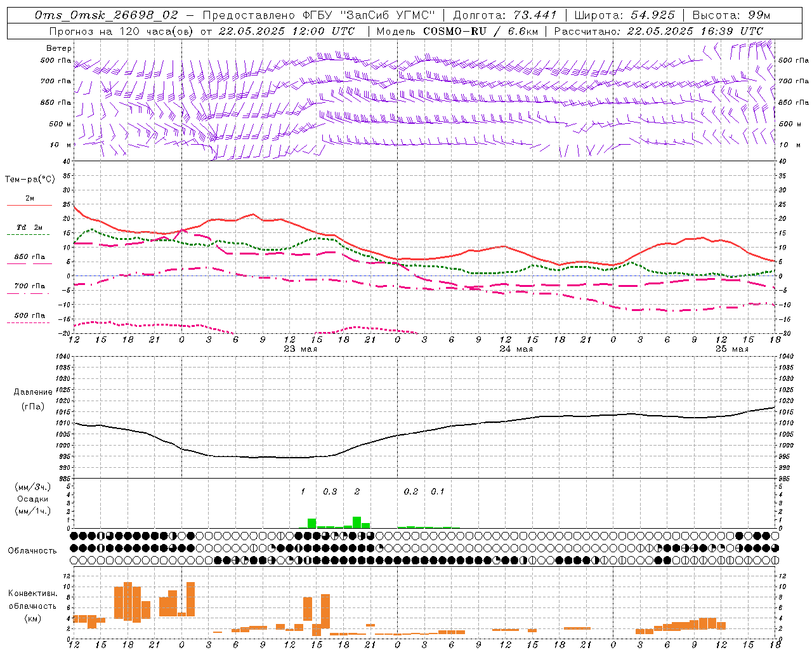
Task: Click the tall orange convective bar near hour 18
Action: click(128, 600)
